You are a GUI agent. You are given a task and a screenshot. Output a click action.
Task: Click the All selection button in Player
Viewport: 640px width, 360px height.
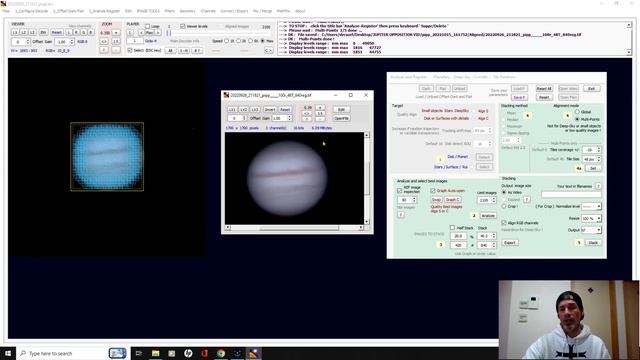[170, 51]
